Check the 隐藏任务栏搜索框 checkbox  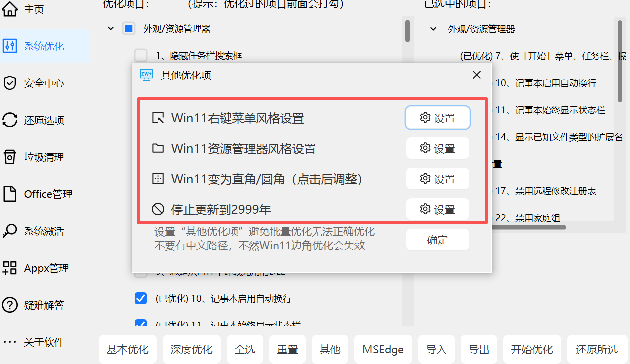(x=141, y=55)
